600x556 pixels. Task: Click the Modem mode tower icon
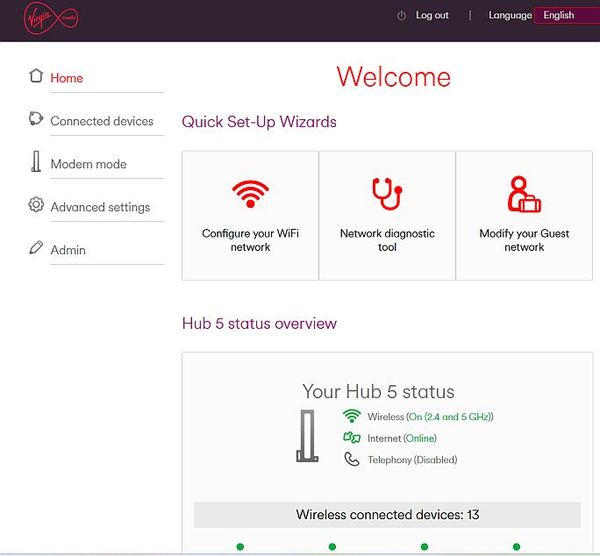pyautogui.click(x=36, y=161)
